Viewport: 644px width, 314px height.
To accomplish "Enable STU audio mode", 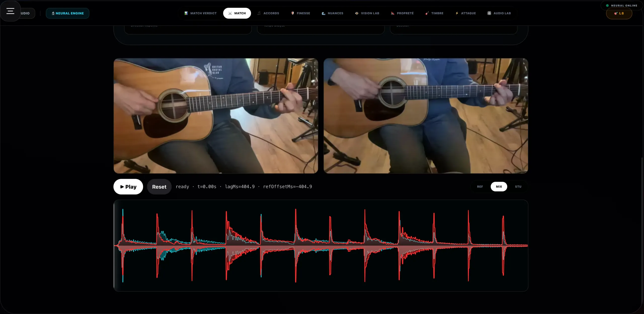I will click(518, 187).
